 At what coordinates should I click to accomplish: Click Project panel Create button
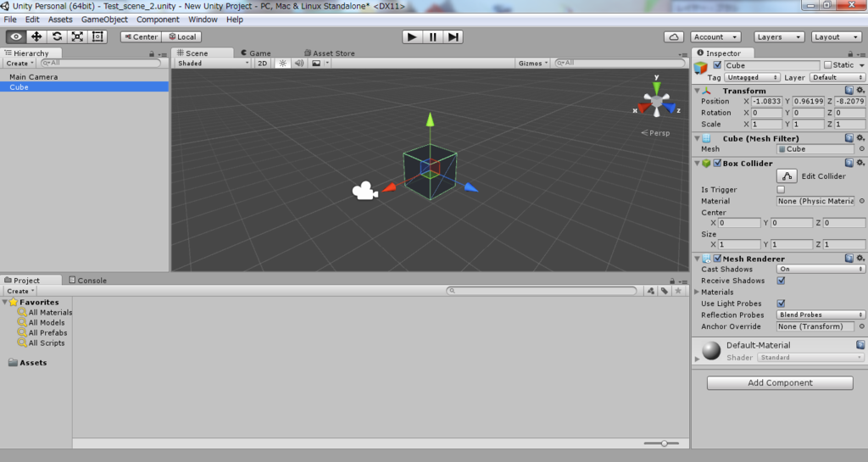[x=20, y=291]
